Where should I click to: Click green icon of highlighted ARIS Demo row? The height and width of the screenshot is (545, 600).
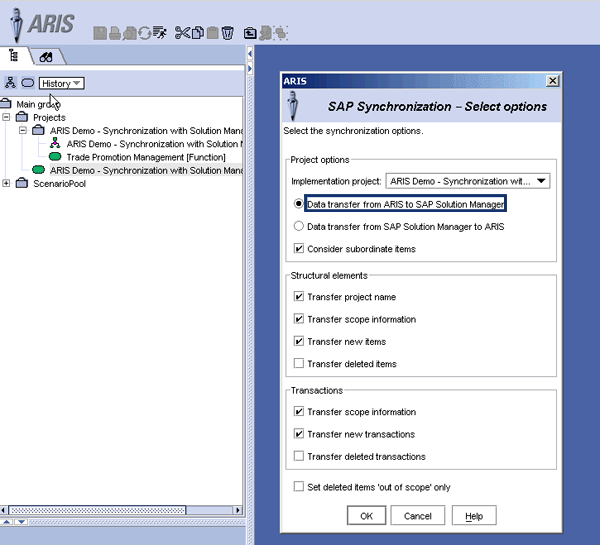click(x=38, y=170)
